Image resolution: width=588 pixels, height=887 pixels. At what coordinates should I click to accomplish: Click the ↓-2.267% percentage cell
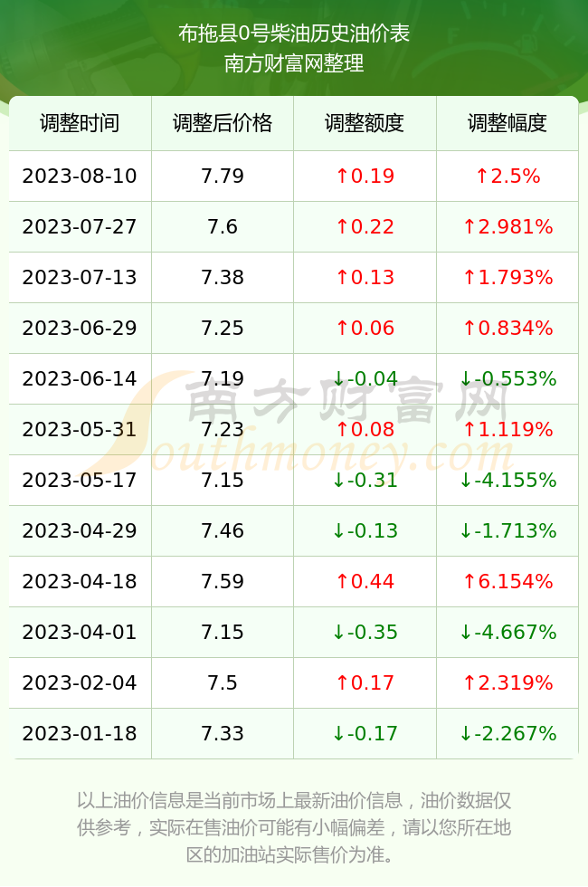click(507, 734)
